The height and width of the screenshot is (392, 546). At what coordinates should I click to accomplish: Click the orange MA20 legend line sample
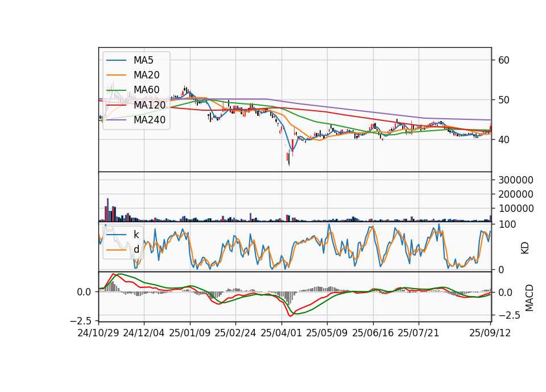point(116,75)
